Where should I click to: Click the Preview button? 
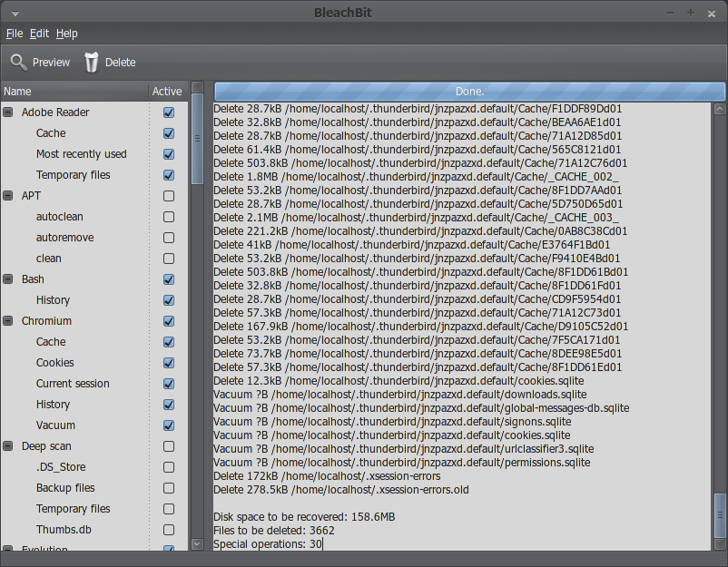40,62
